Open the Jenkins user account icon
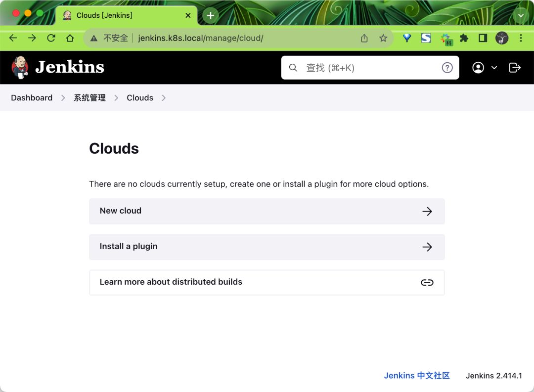The image size is (534, 392). (x=478, y=68)
